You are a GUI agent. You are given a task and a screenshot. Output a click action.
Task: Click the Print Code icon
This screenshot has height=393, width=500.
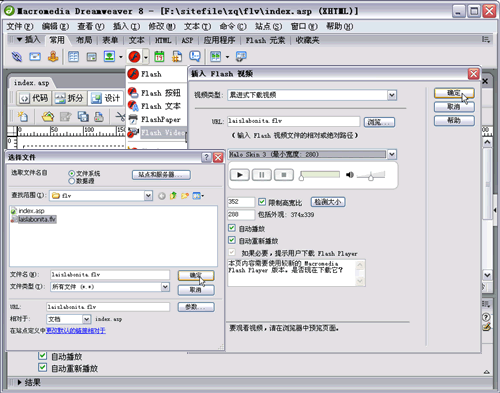99,117
